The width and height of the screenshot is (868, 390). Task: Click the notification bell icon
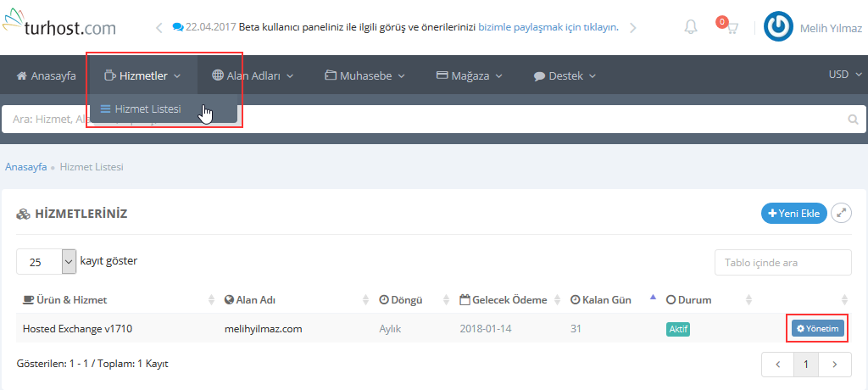coord(691,27)
